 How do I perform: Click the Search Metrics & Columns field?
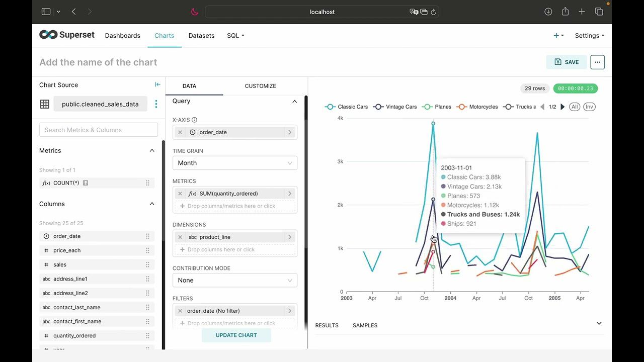[99, 130]
